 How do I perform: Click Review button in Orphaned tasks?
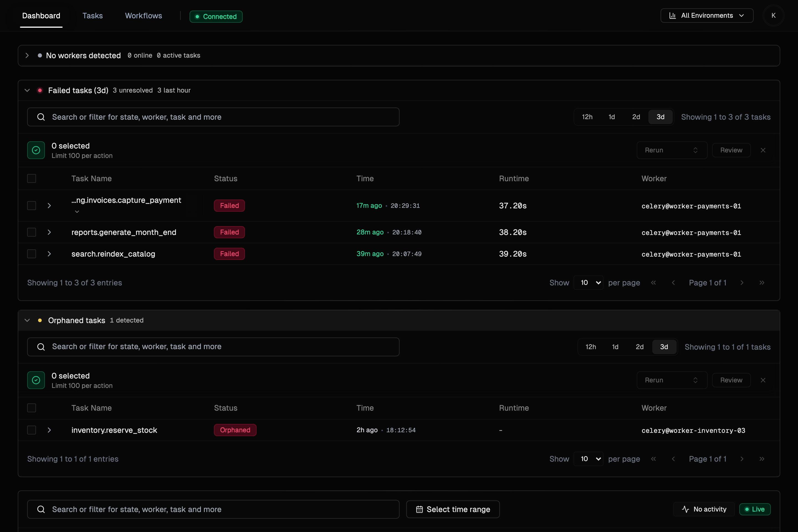[x=731, y=380]
